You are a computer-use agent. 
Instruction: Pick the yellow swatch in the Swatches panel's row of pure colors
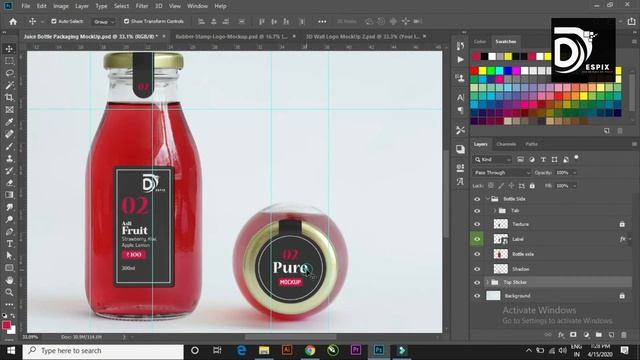tap(482, 71)
